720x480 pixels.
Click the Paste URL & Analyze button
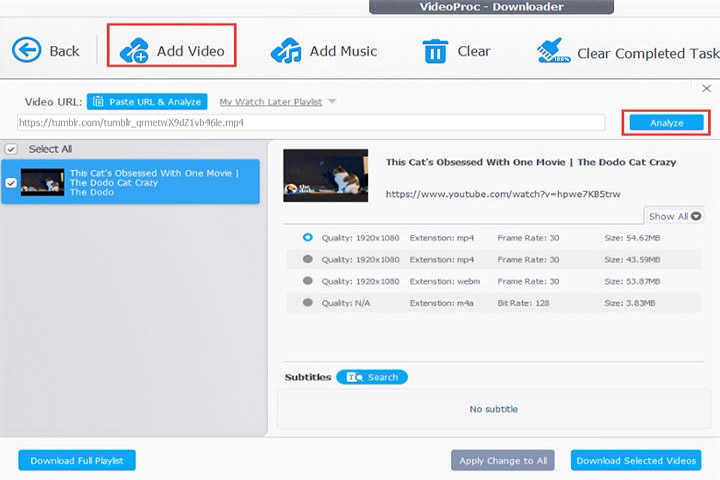pos(147,102)
